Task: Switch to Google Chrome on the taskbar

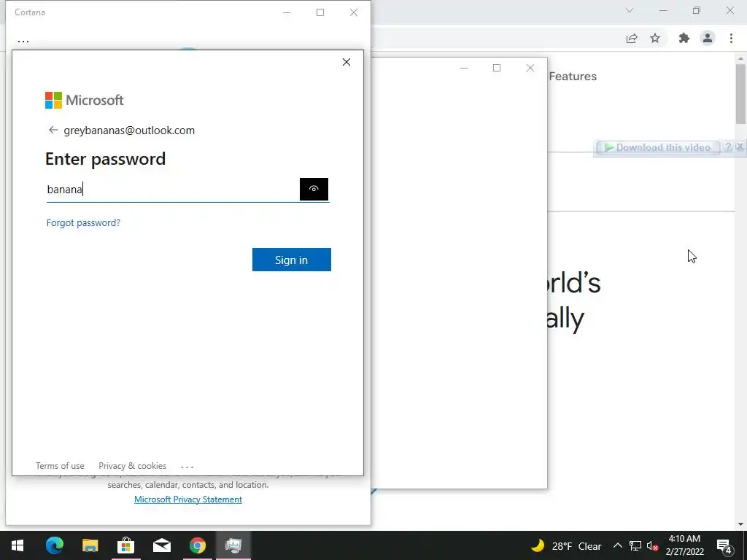Action: pyautogui.click(x=198, y=545)
